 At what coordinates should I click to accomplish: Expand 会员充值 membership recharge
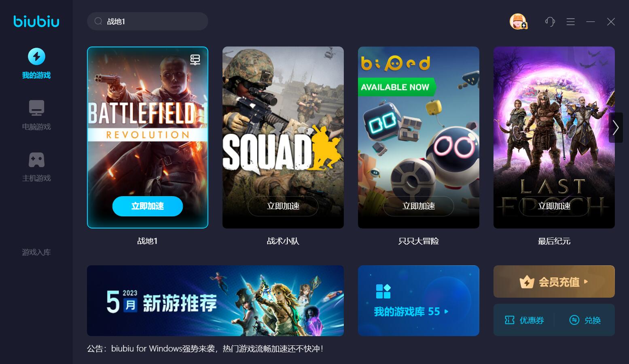554,281
